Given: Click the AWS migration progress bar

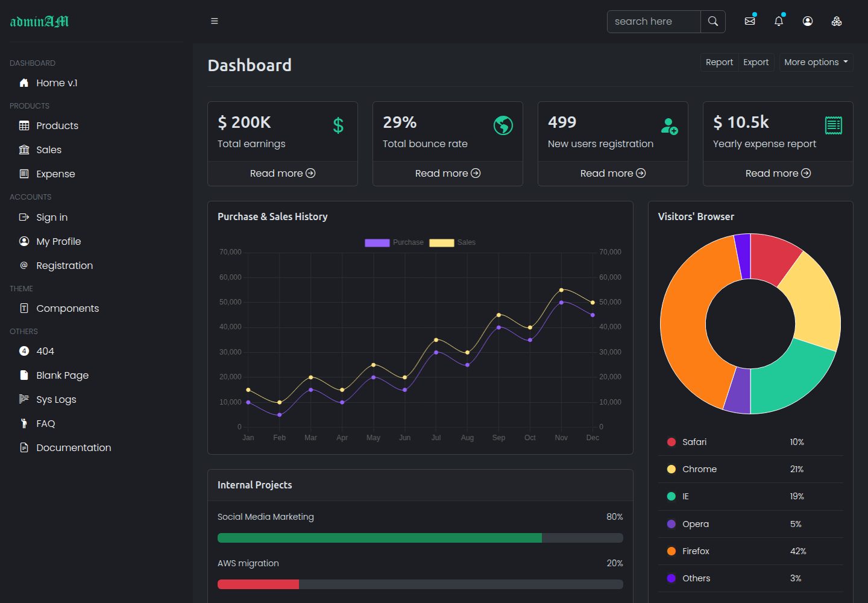Looking at the screenshot, I should (x=420, y=584).
